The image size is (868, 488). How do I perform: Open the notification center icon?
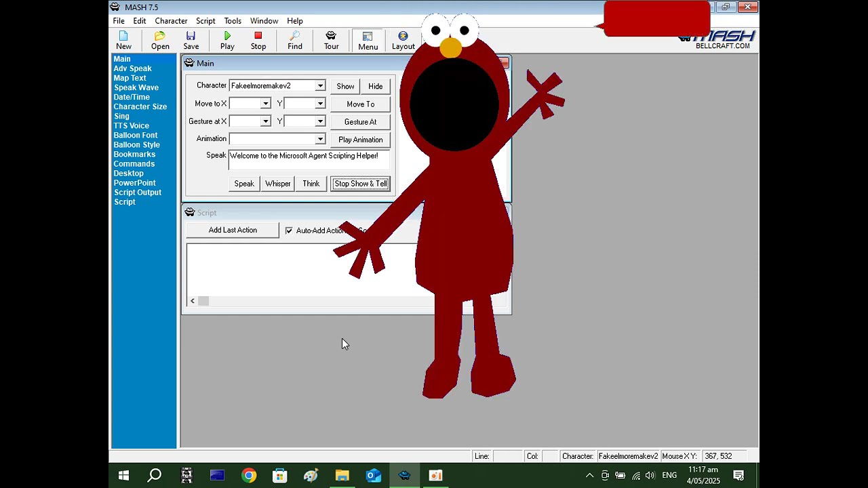click(738, 476)
